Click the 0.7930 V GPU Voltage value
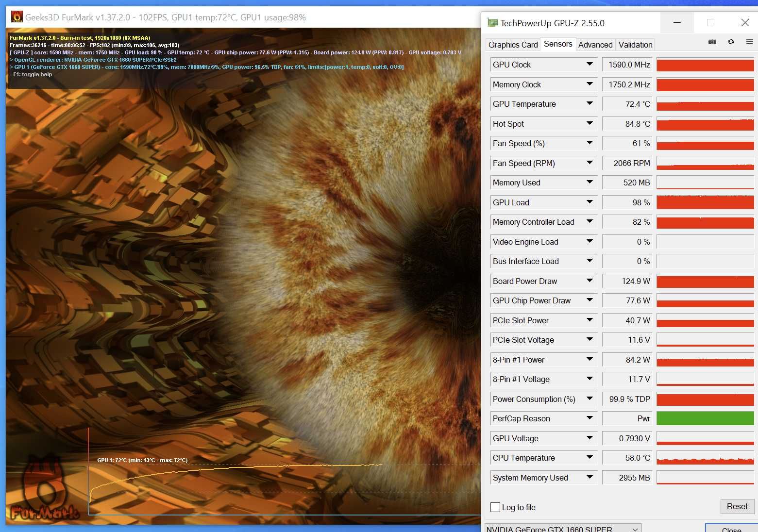Screen dimensions: 758x532 tap(627, 438)
